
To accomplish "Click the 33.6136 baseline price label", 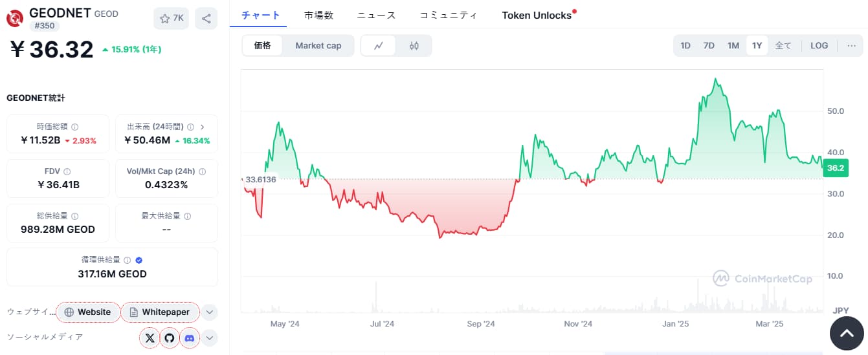I will click(260, 179).
